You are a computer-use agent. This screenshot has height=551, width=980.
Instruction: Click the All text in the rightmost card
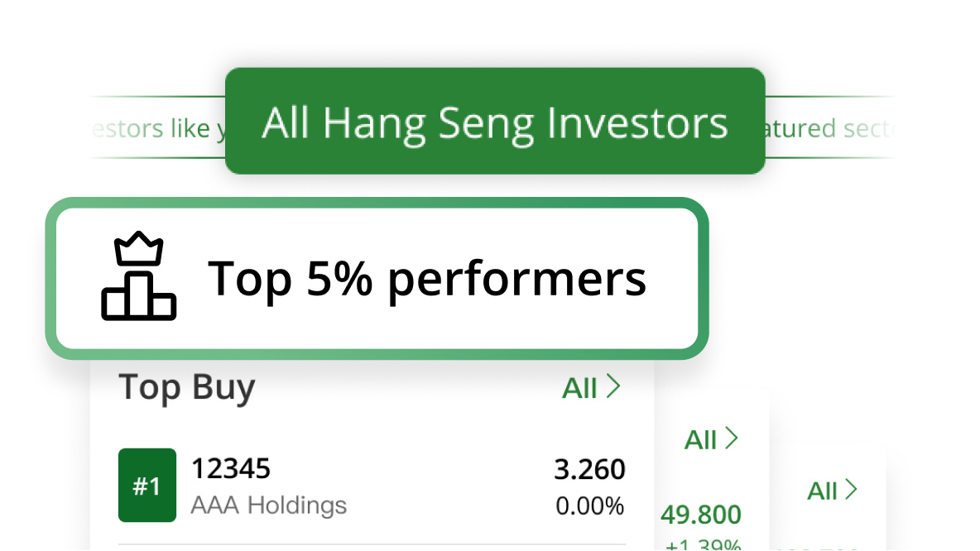tap(823, 491)
